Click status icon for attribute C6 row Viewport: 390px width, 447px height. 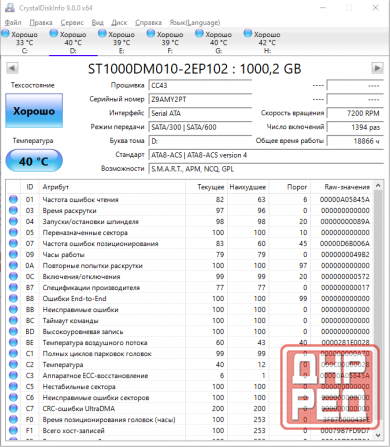[x=13, y=397]
